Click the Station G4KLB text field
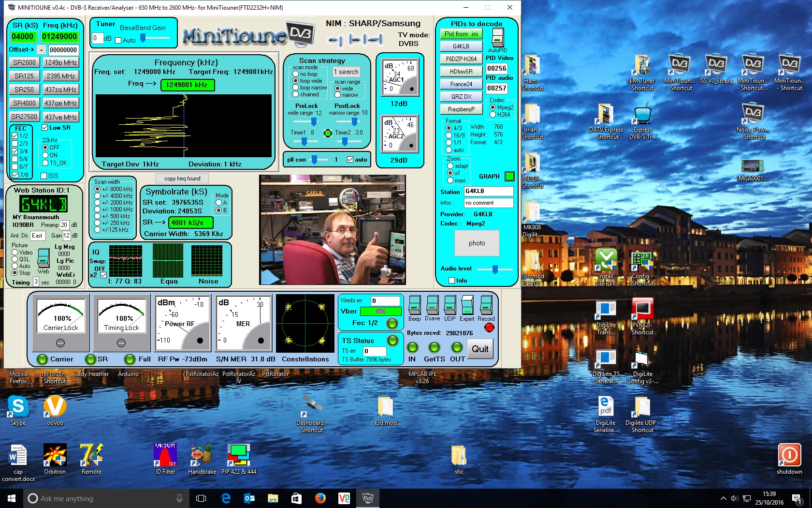 coord(489,191)
